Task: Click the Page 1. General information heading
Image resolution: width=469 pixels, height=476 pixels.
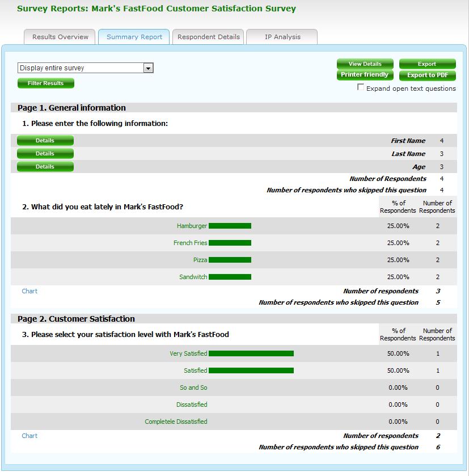Action: pyautogui.click(x=71, y=108)
